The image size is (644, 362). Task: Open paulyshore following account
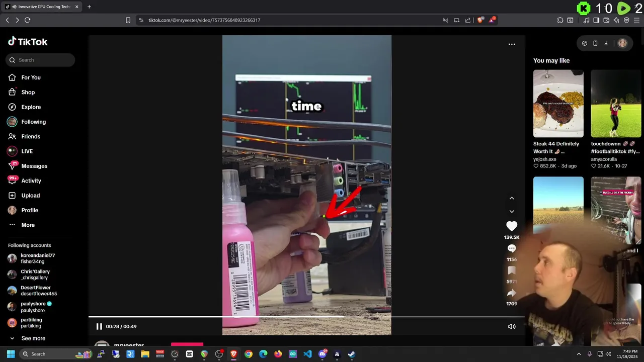tap(36, 307)
